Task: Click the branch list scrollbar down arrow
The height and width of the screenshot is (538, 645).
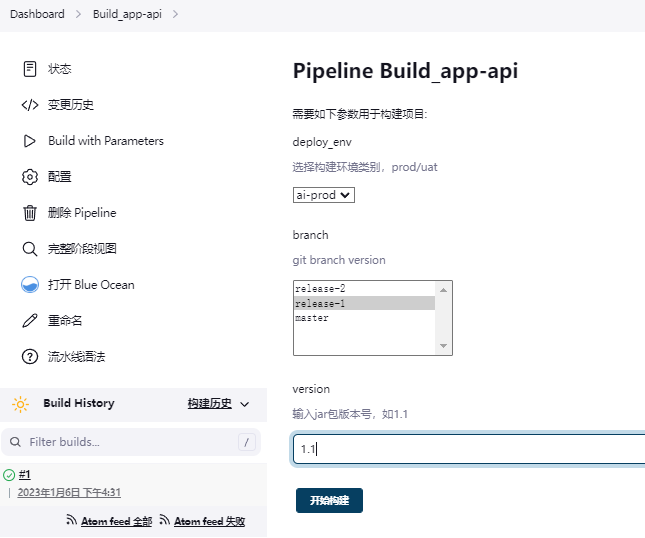Action: (x=443, y=346)
